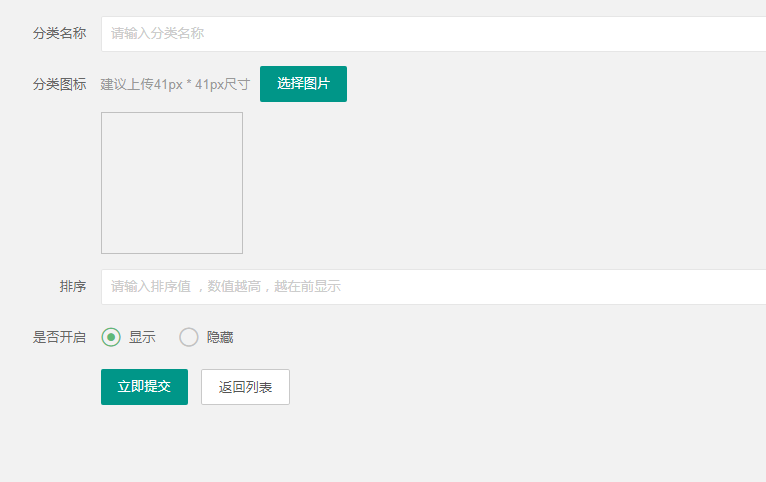Click the 返回列表 button
The image size is (766, 482).
[245, 387]
